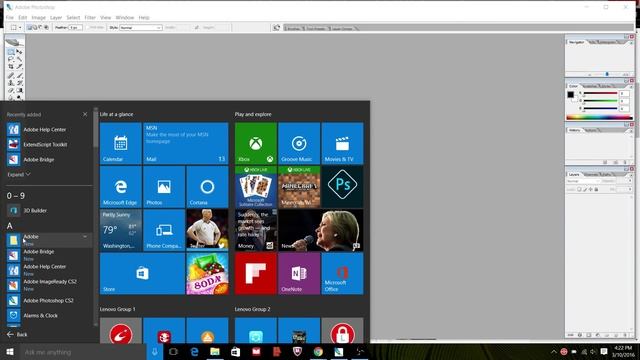640x360 pixels.
Task: Open the Microsoft Office tile
Action: (342, 273)
